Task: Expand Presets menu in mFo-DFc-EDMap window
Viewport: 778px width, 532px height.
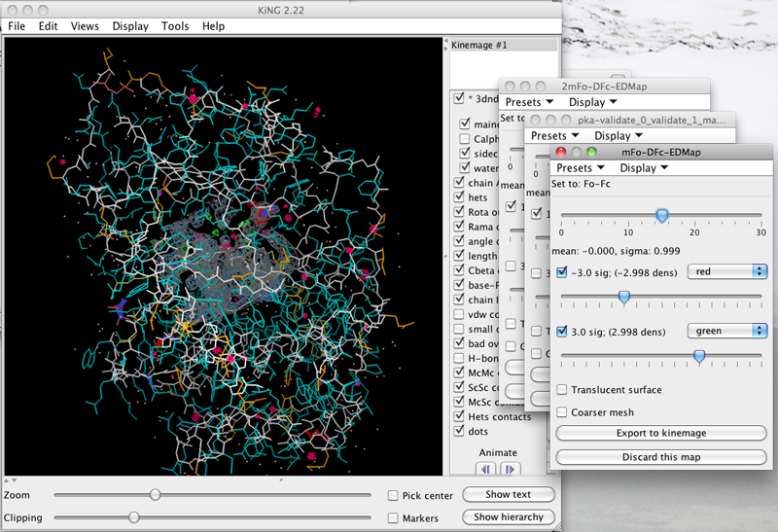Action: [580, 168]
